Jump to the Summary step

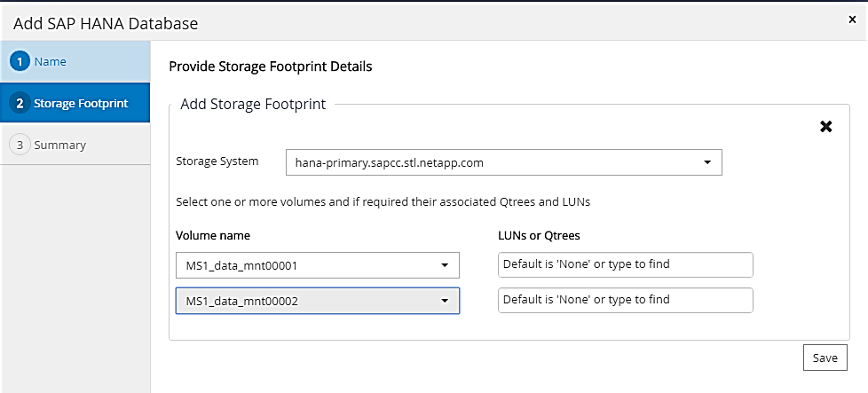click(59, 145)
